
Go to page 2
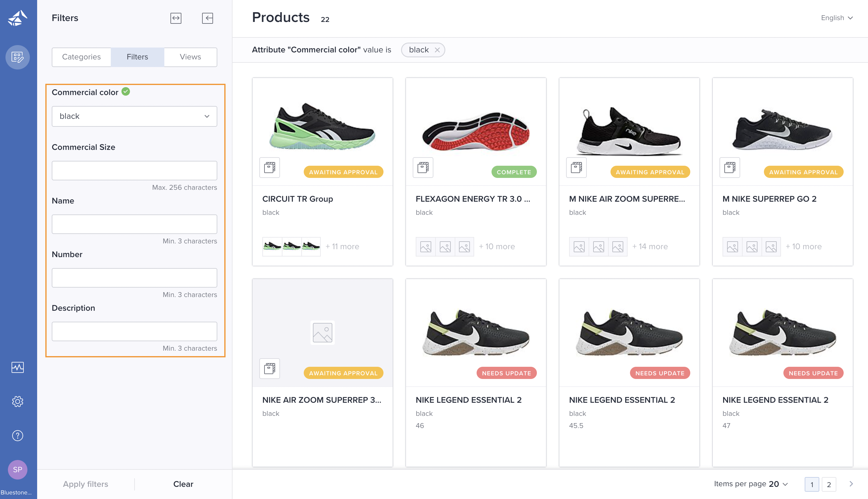pos(829,484)
